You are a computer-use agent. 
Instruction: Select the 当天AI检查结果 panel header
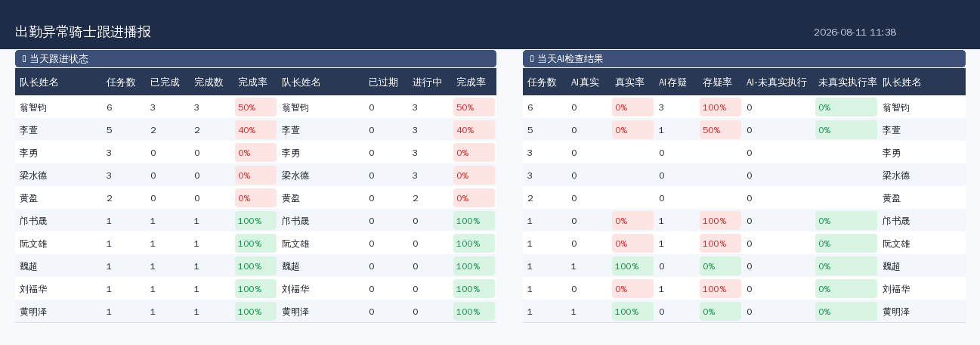point(744,59)
